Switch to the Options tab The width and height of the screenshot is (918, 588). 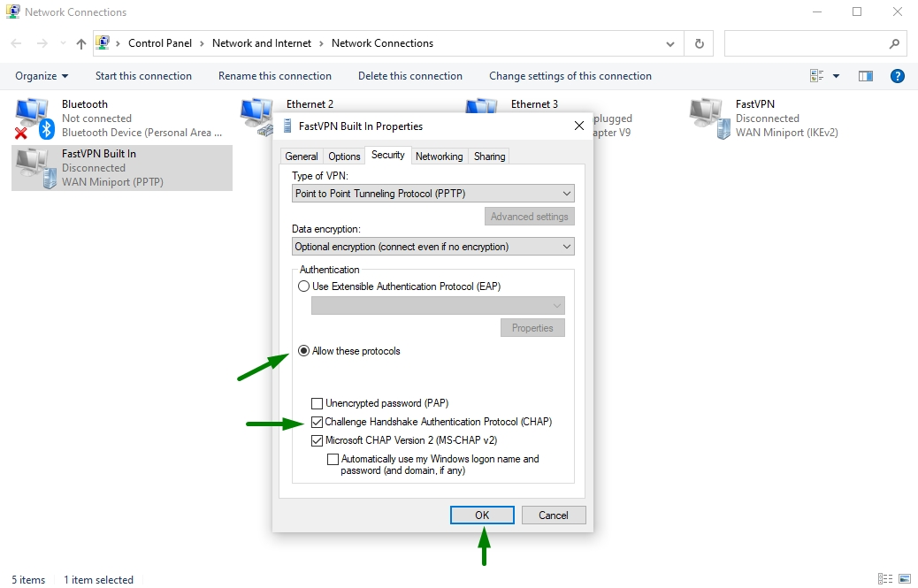point(344,157)
